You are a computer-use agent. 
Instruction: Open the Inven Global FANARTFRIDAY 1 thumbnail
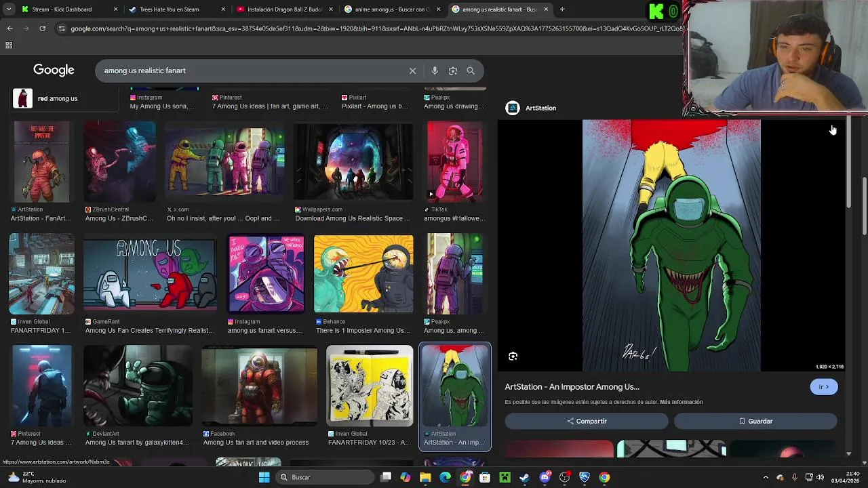pyautogui.click(x=41, y=274)
